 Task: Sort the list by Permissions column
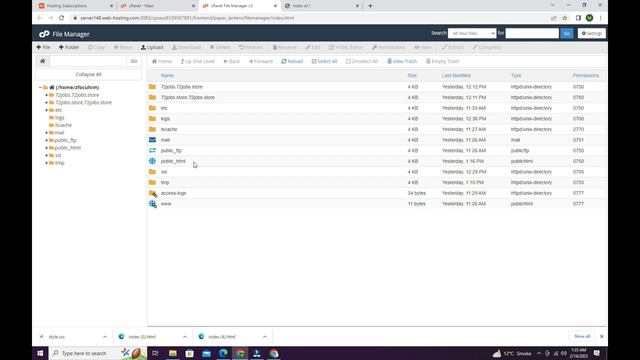pos(586,76)
